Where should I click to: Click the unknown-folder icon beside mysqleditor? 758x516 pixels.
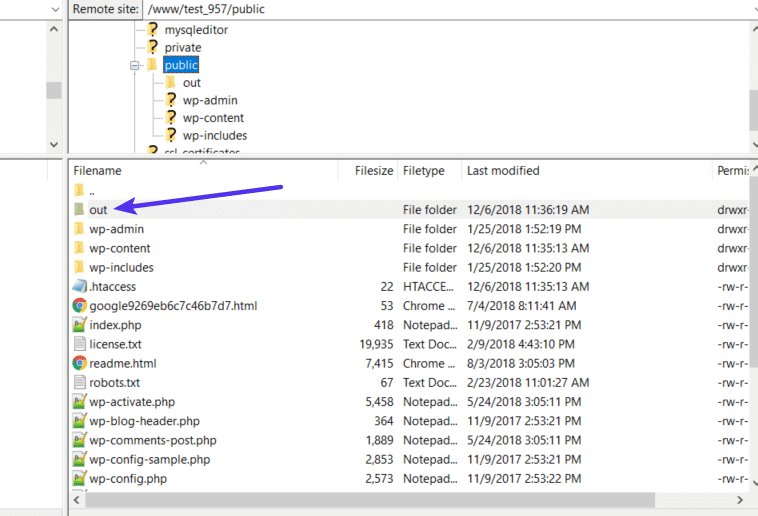153,30
